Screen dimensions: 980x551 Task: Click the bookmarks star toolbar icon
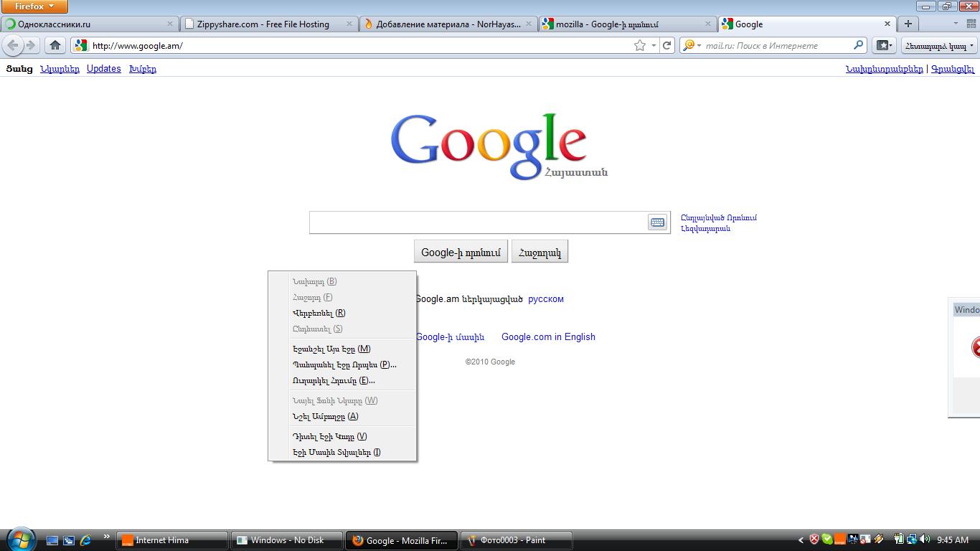pos(882,45)
